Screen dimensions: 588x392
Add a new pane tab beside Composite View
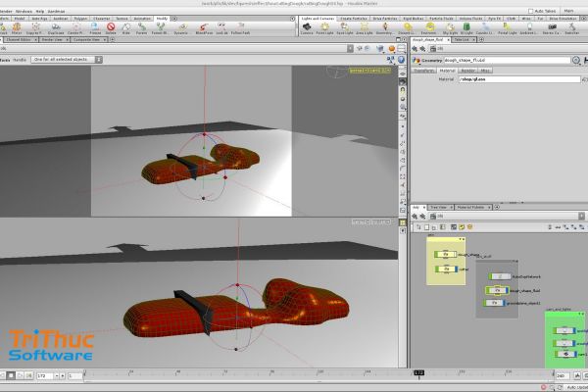(112, 39)
